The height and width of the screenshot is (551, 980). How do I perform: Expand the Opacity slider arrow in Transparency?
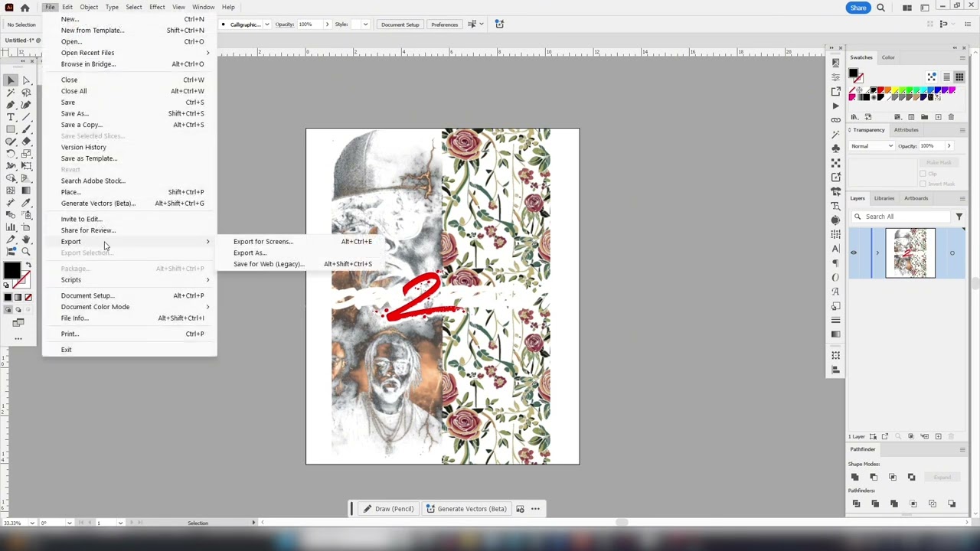tap(949, 146)
